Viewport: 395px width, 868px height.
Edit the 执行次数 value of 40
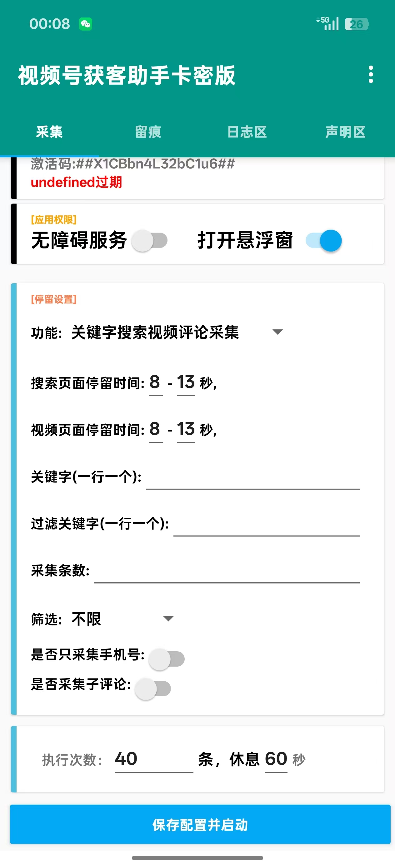point(153,759)
